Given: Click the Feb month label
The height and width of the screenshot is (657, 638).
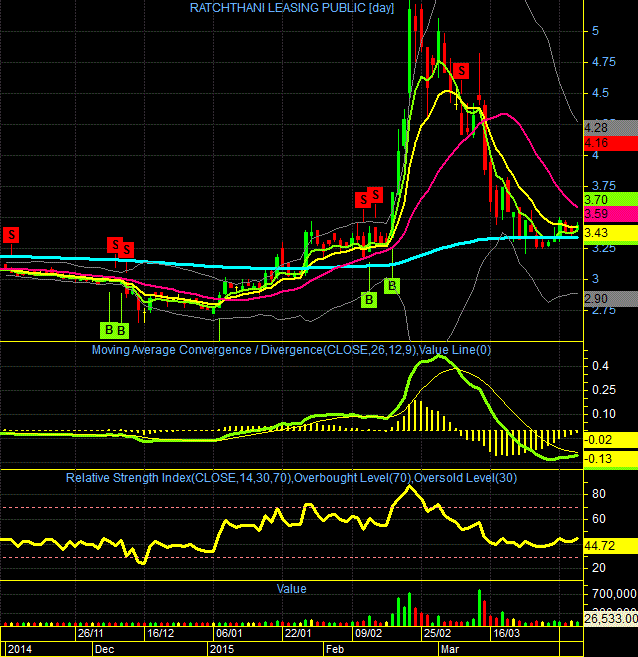Looking at the screenshot, I should coord(335,649).
